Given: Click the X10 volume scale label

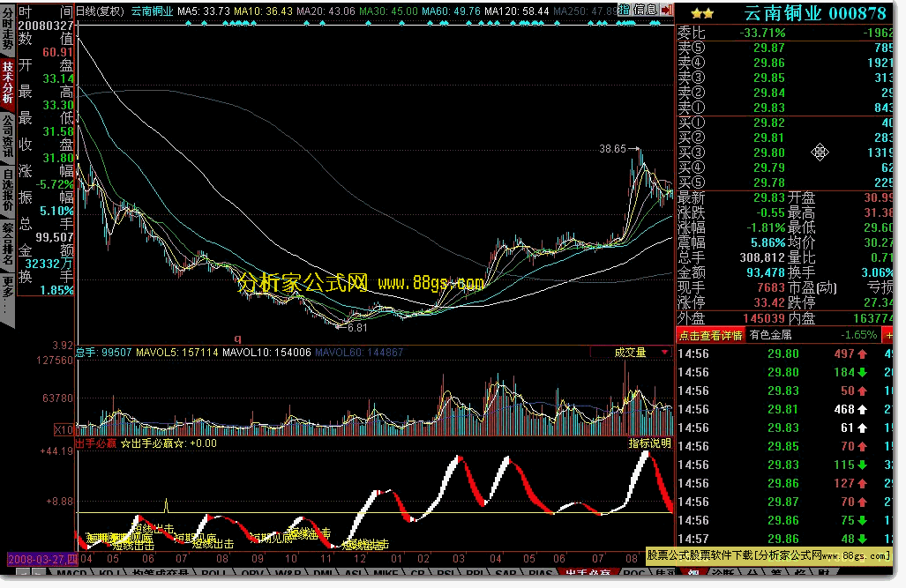Looking at the screenshot, I should (x=64, y=429).
